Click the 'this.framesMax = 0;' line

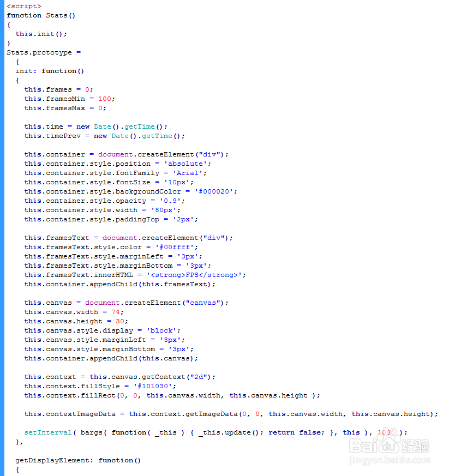pos(65,108)
